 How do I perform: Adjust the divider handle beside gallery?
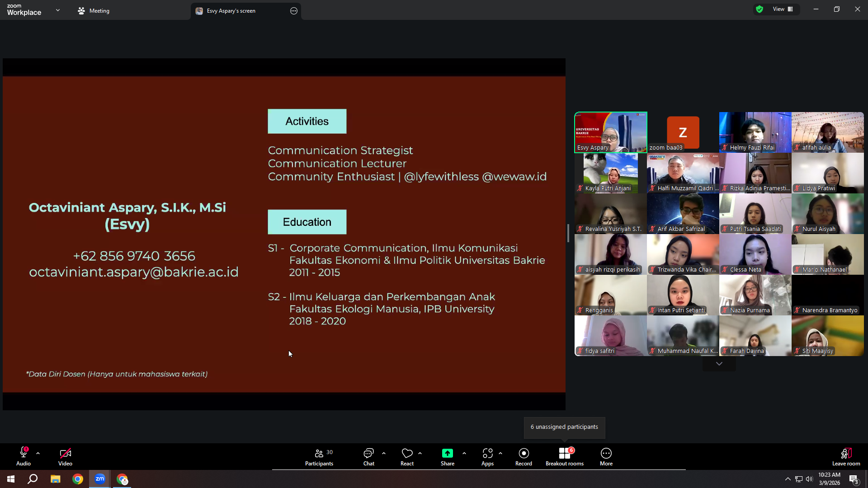[568, 233]
